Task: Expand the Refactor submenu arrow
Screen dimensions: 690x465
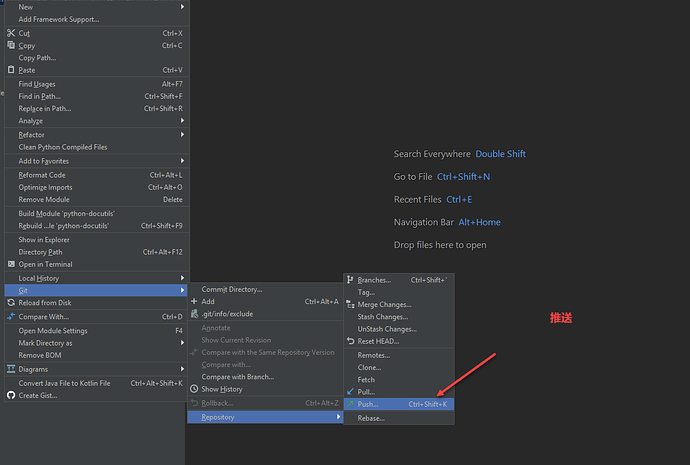Action: point(182,134)
